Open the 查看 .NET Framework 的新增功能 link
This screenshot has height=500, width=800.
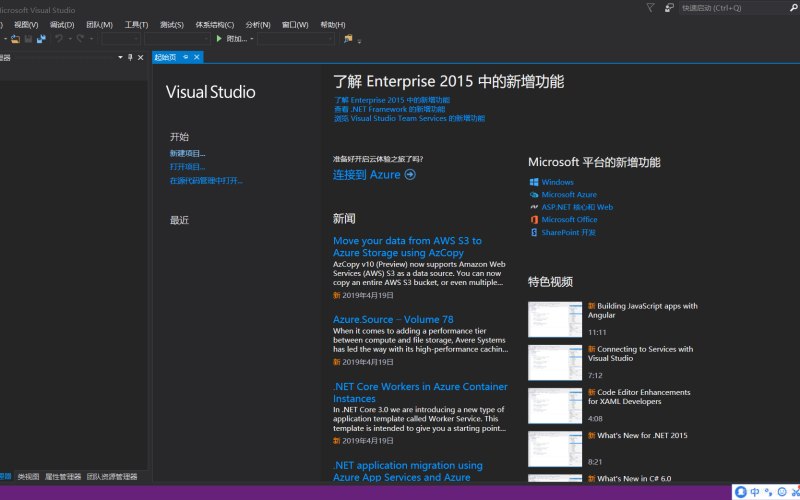click(390, 109)
